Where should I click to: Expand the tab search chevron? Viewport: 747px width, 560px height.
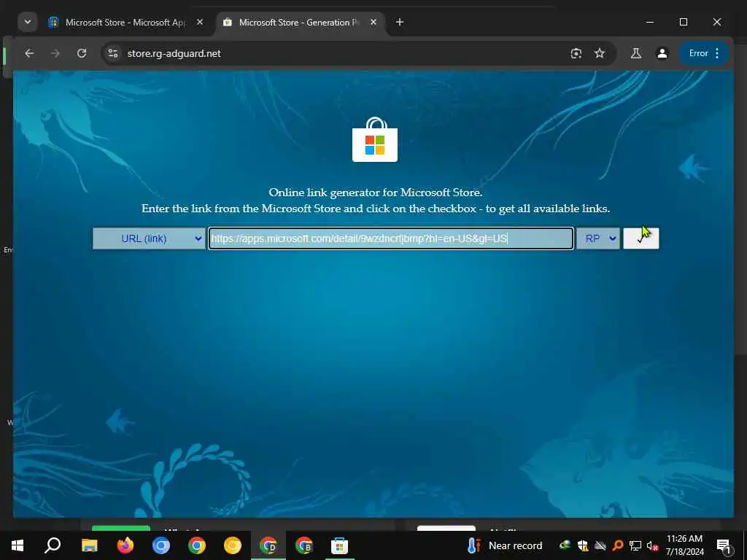(x=28, y=23)
